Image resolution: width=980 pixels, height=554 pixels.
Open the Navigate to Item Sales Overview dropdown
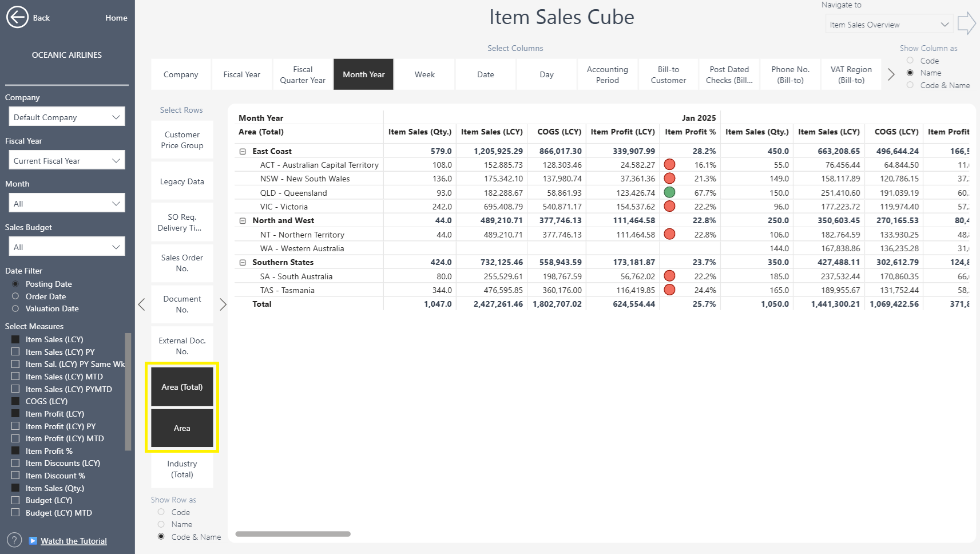click(888, 25)
